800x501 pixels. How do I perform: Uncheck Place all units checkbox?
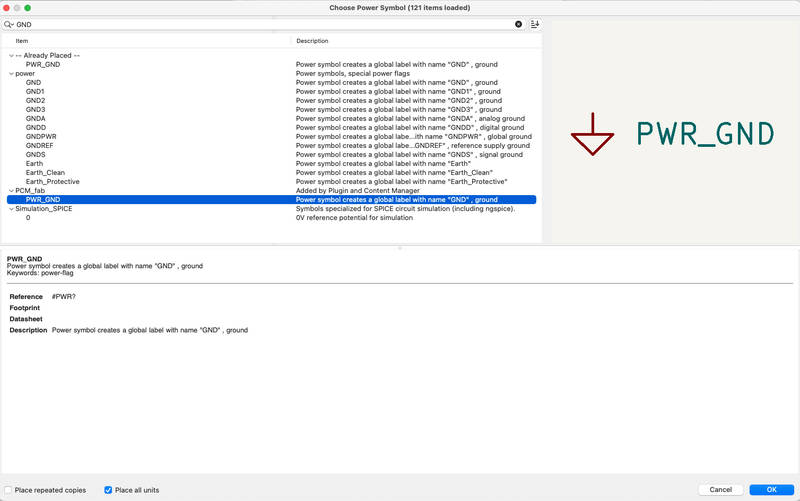(x=108, y=490)
